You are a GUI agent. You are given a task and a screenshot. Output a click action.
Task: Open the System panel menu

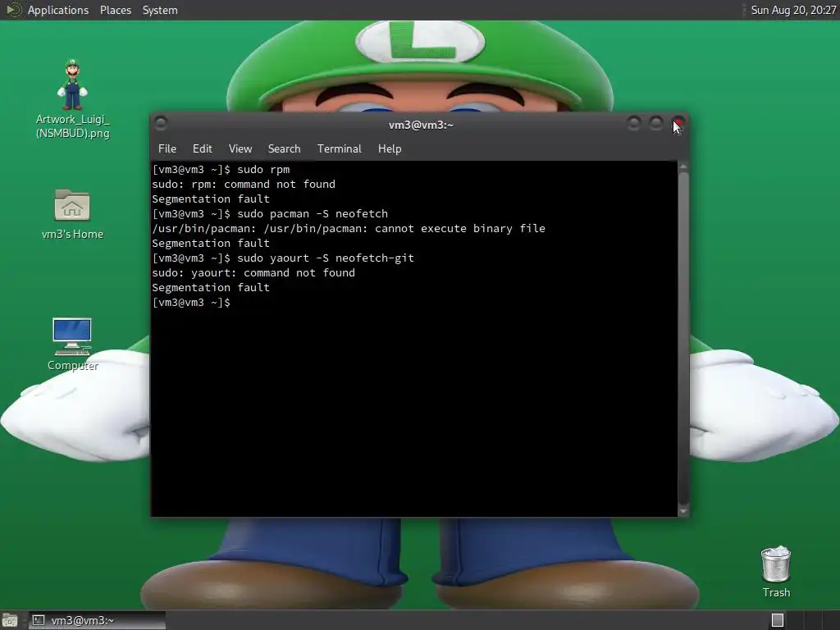tap(160, 10)
